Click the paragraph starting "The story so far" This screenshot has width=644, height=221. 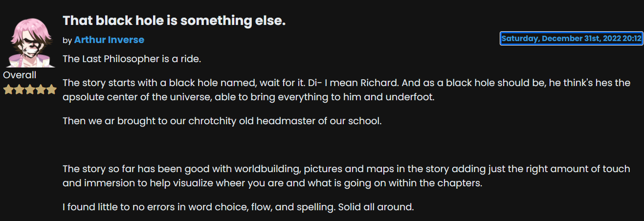pos(346,176)
